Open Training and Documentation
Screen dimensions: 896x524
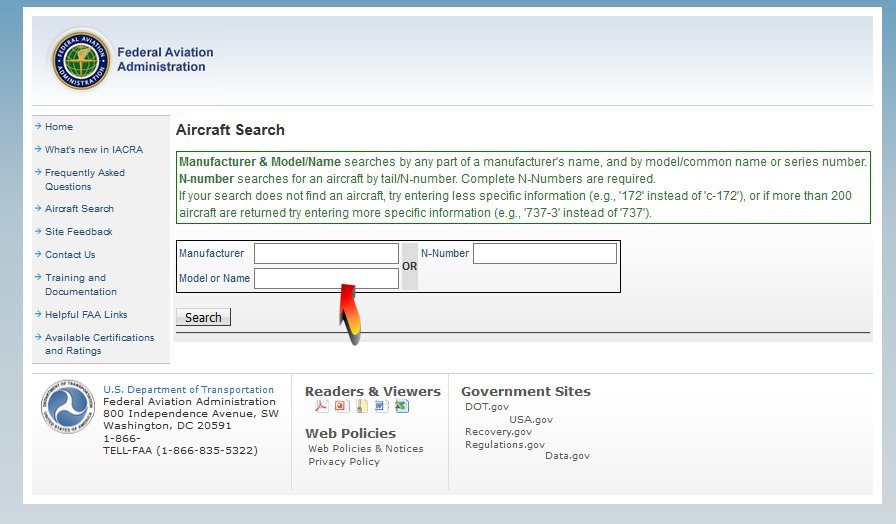coord(81,285)
